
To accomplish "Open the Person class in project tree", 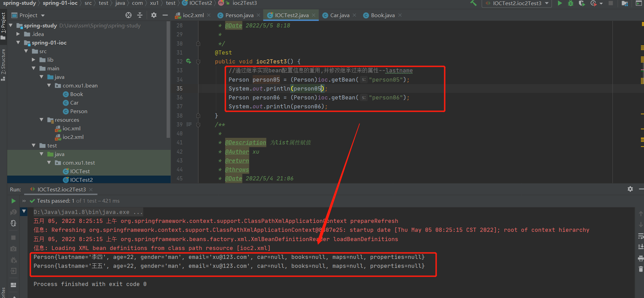I will tap(78, 111).
